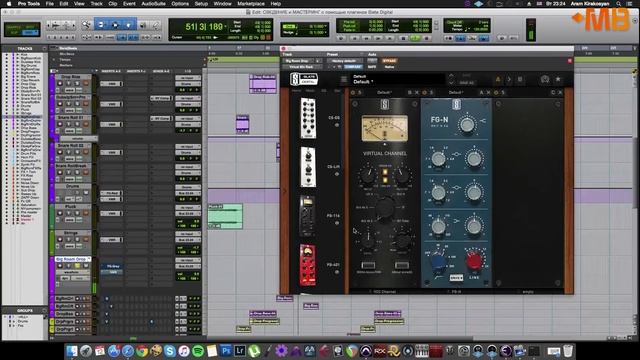
Task: Open the Groups list pop-up menu
Action: click(44, 311)
